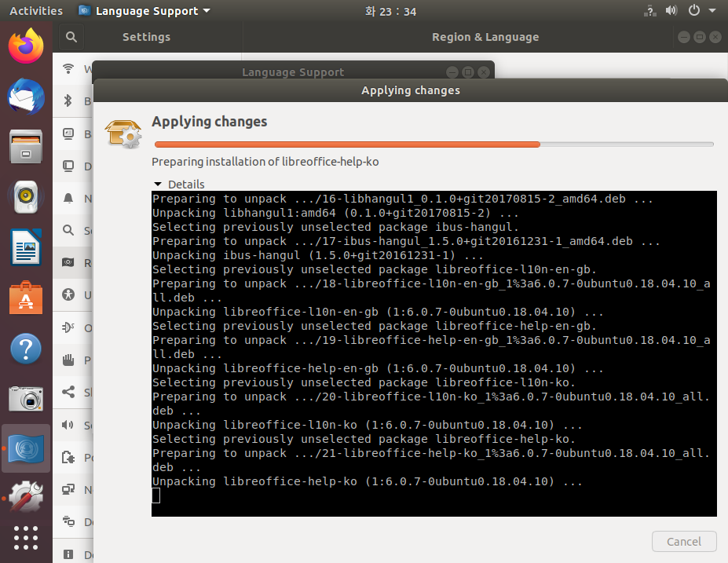Launch LibreOffice Writer from the dock
Viewport: 728px width, 563px height.
(x=26, y=247)
